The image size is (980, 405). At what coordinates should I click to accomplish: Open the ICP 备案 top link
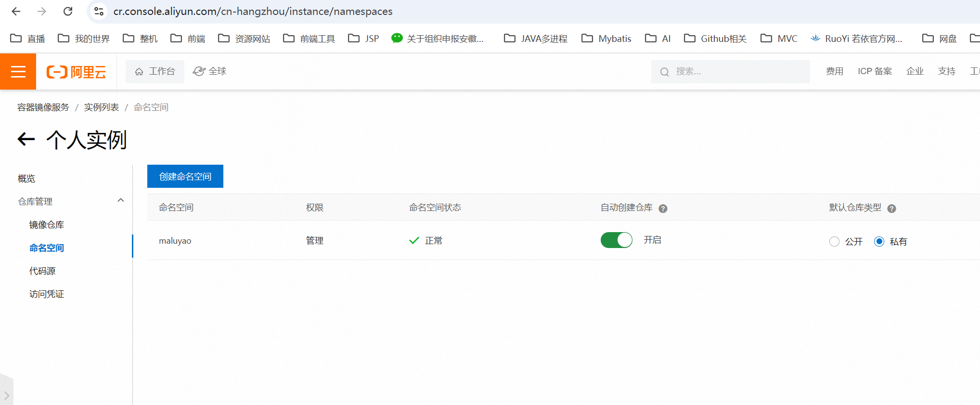(x=875, y=71)
